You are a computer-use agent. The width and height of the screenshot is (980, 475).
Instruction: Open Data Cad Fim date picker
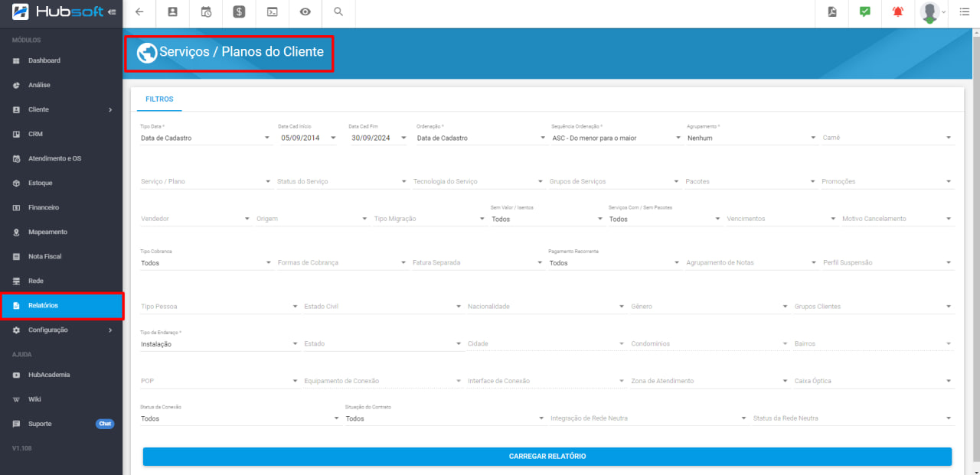pyautogui.click(x=378, y=138)
